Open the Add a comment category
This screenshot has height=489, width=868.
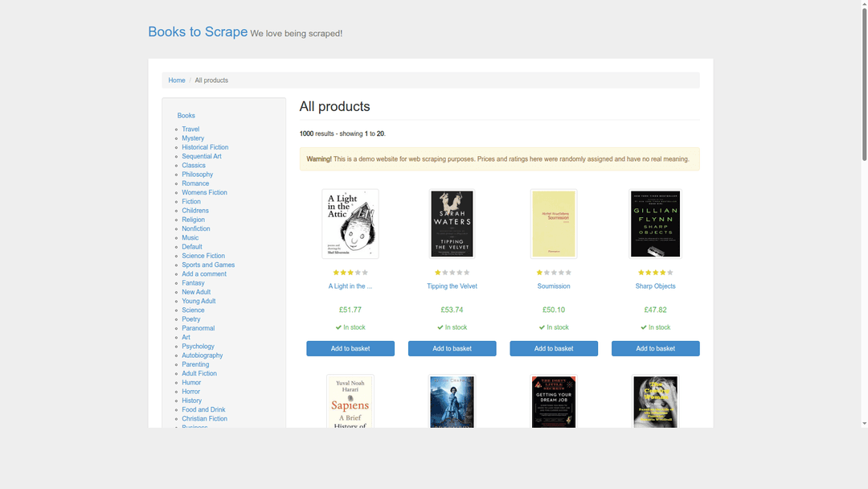[x=204, y=274]
